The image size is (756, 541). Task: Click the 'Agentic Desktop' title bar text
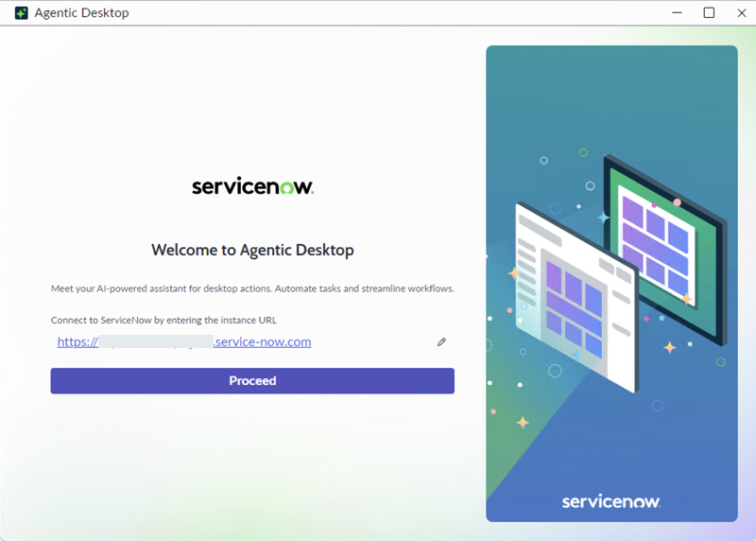coord(81,13)
